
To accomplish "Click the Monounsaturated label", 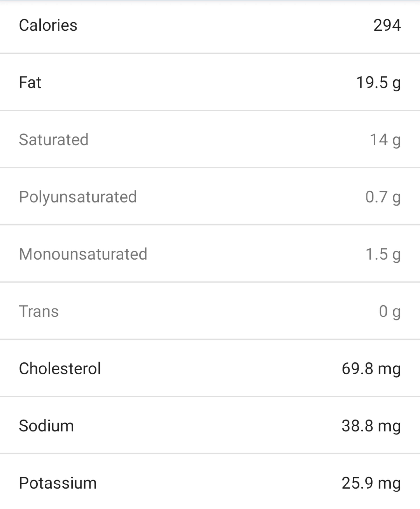I will coord(83,254).
